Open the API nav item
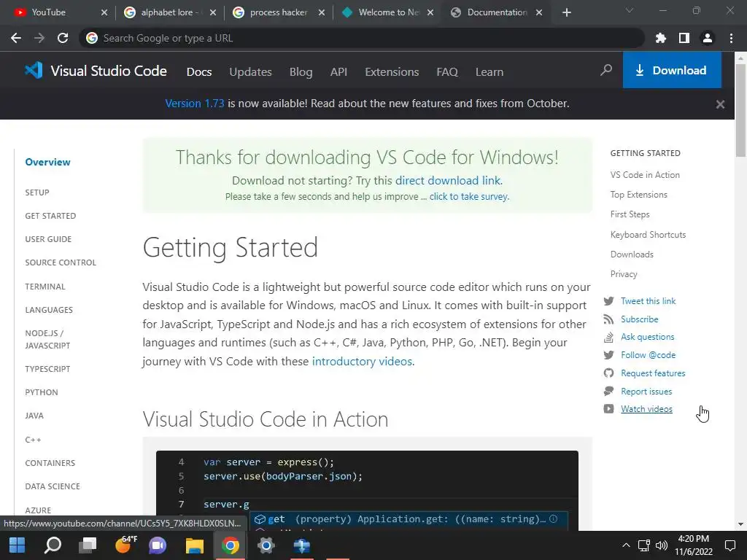The image size is (747, 560). coord(338,72)
